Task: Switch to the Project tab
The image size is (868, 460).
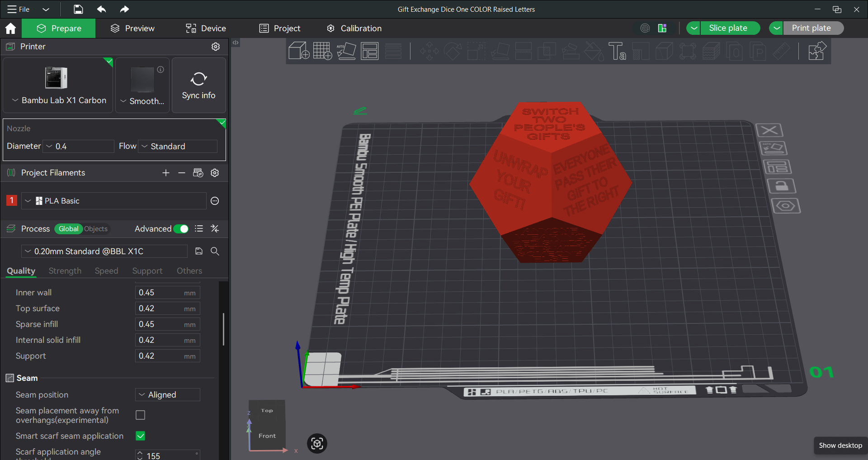Action: 280,28
